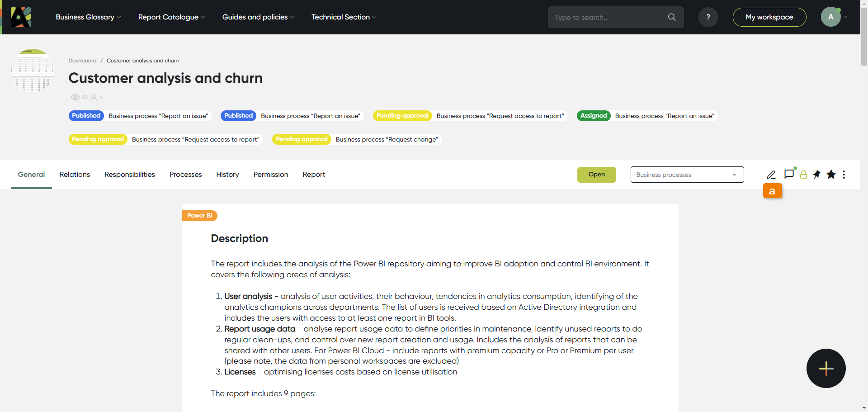Click the green Open button
Image resolution: width=868 pixels, height=412 pixels.
[x=596, y=175]
